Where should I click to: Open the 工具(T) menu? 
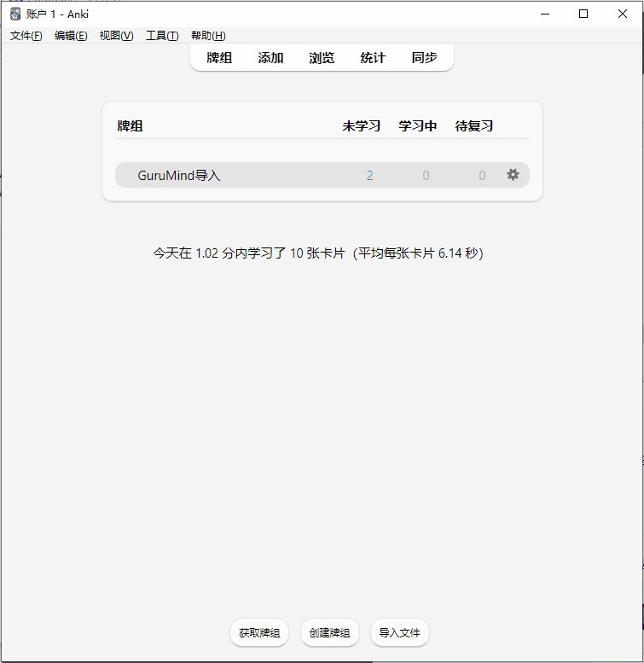[162, 36]
